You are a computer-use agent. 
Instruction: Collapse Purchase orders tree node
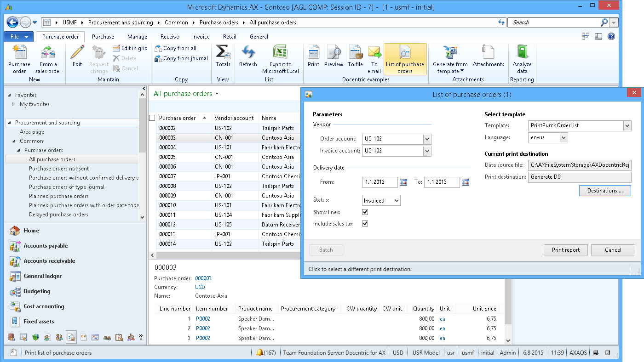(19, 150)
